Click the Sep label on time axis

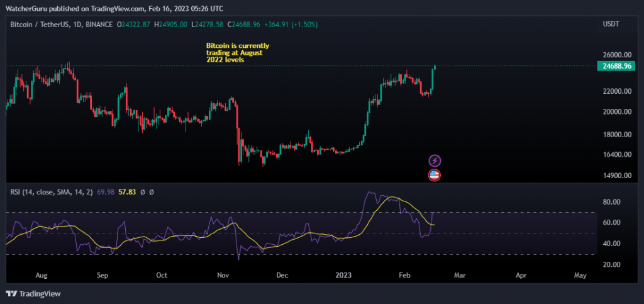tap(103, 275)
